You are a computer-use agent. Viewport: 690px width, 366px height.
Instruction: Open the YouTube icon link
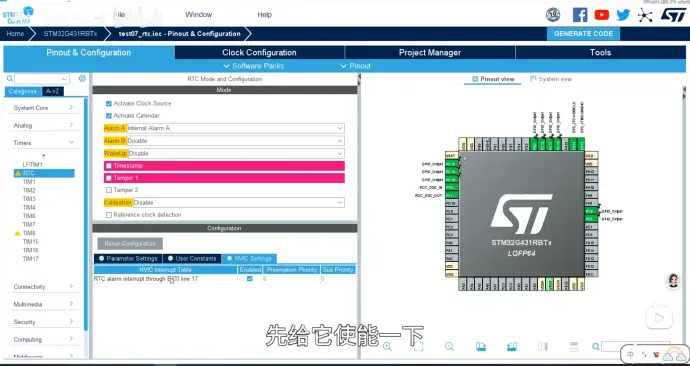[602, 15]
